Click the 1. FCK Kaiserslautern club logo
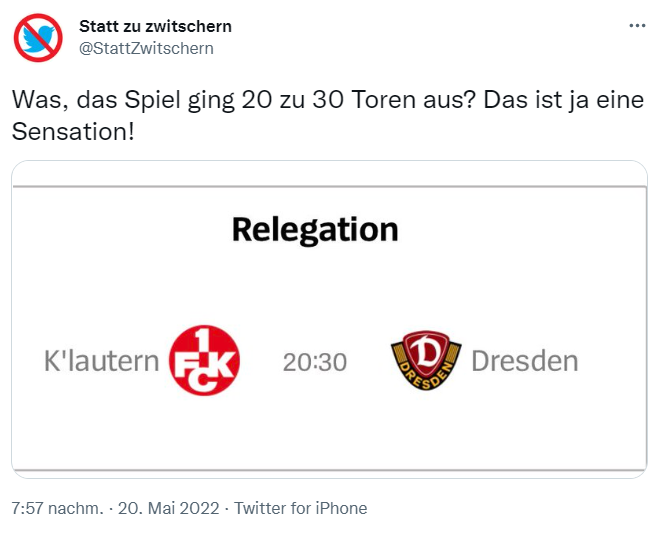 point(205,359)
